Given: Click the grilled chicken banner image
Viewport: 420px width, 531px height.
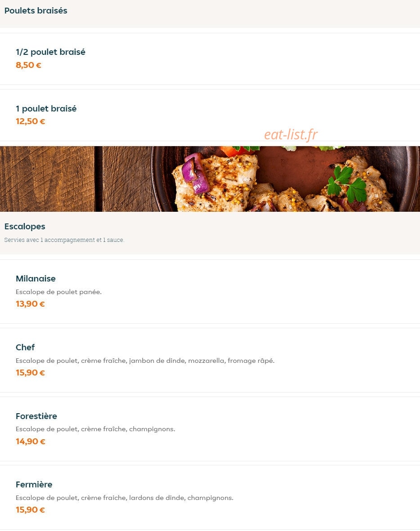Looking at the screenshot, I should 210,179.
